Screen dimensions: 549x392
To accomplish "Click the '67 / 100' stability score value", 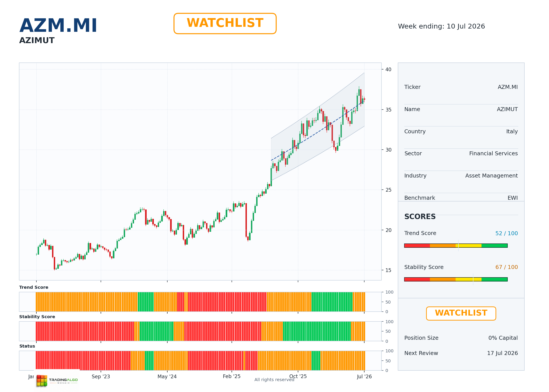I will click(507, 267).
